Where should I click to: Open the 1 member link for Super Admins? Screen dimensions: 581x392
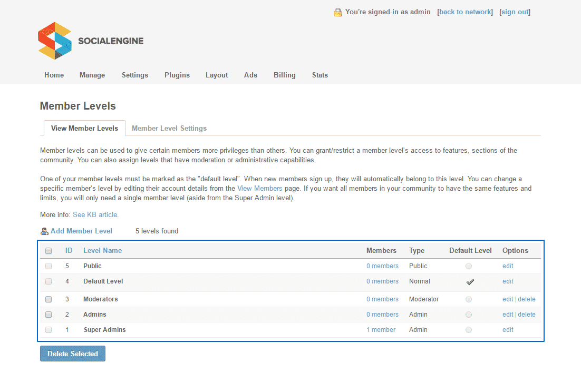point(381,330)
